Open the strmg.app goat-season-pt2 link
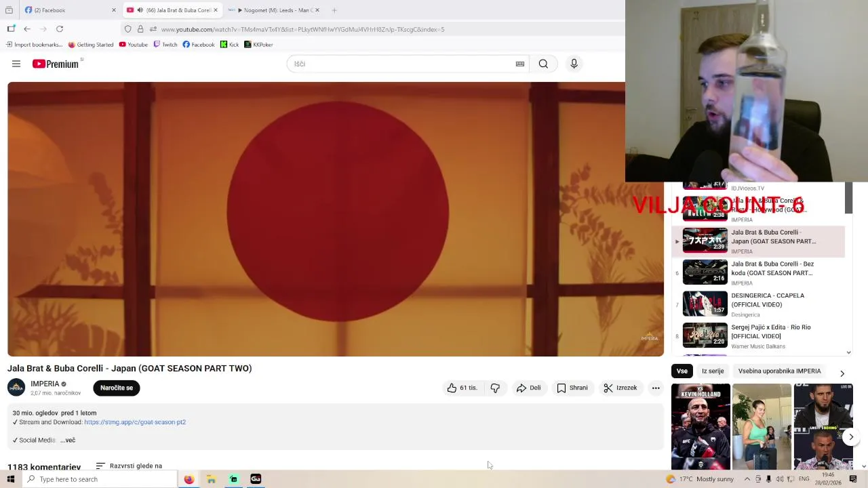868x488 pixels. (135, 422)
